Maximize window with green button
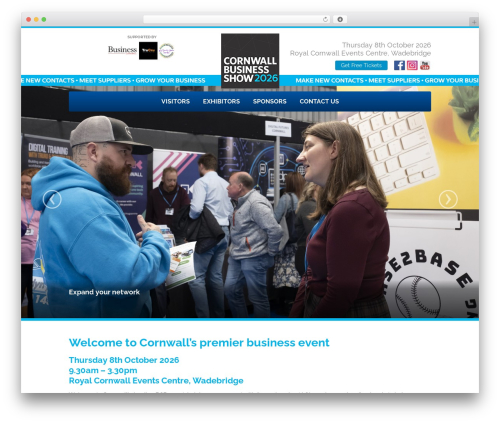Screen dimensions: 500x423 (44, 19)
